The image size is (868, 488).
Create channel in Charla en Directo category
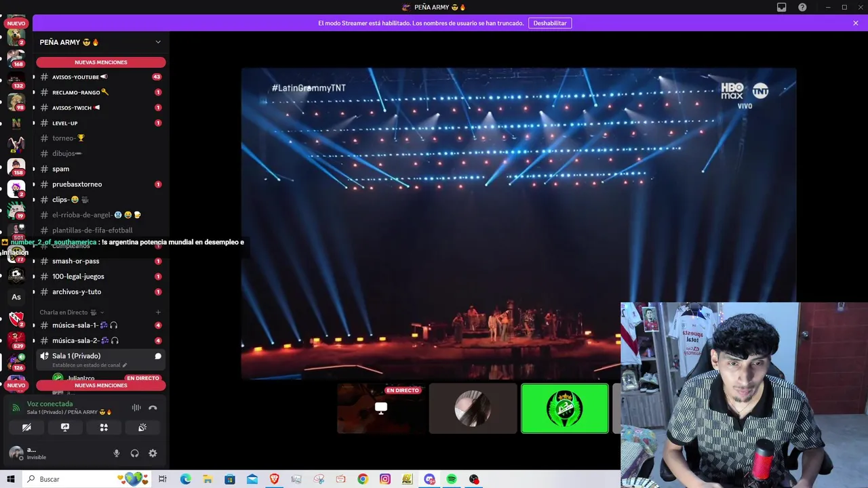158,312
